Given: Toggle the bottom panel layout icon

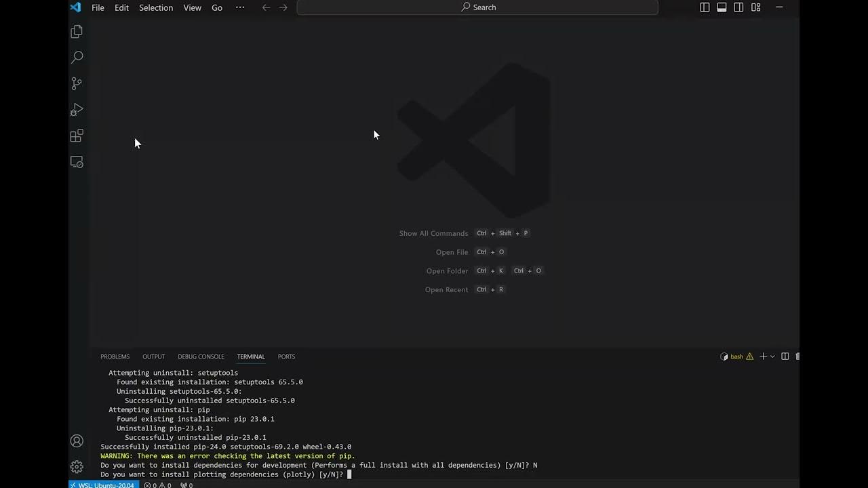Looking at the screenshot, I should point(722,7).
